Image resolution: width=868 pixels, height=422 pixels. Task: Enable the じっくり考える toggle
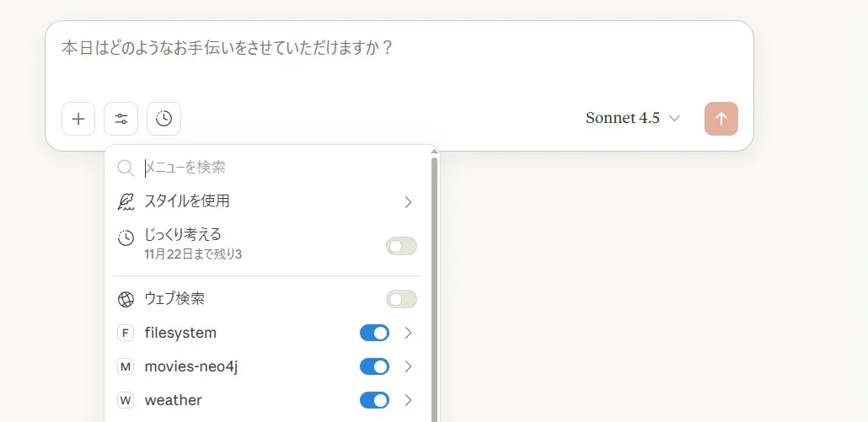tap(401, 246)
